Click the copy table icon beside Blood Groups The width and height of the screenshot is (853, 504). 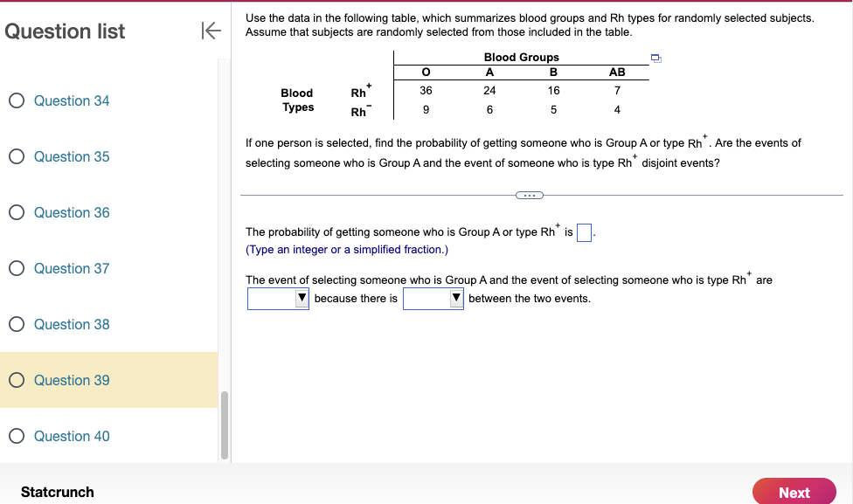pyautogui.click(x=655, y=57)
